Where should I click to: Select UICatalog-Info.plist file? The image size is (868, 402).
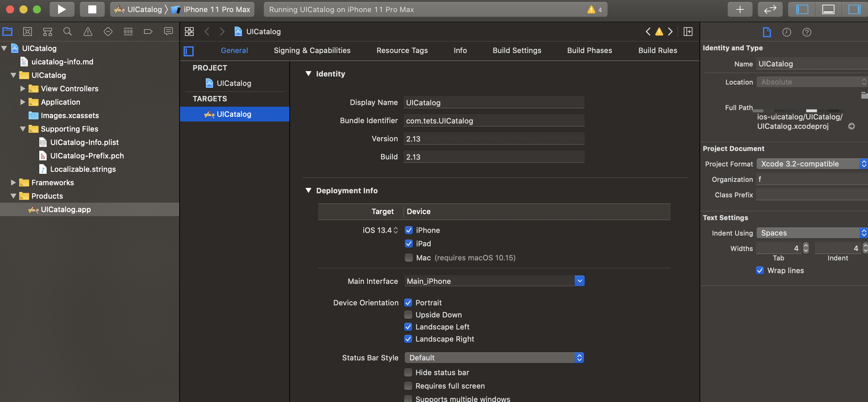(x=84, y=142)
